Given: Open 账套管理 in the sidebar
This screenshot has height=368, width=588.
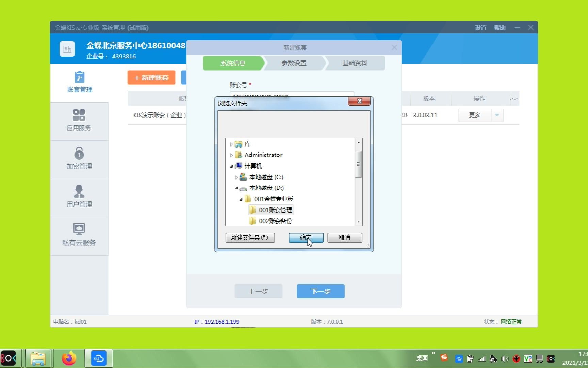Looking at the screenshot, I should 80,82.
